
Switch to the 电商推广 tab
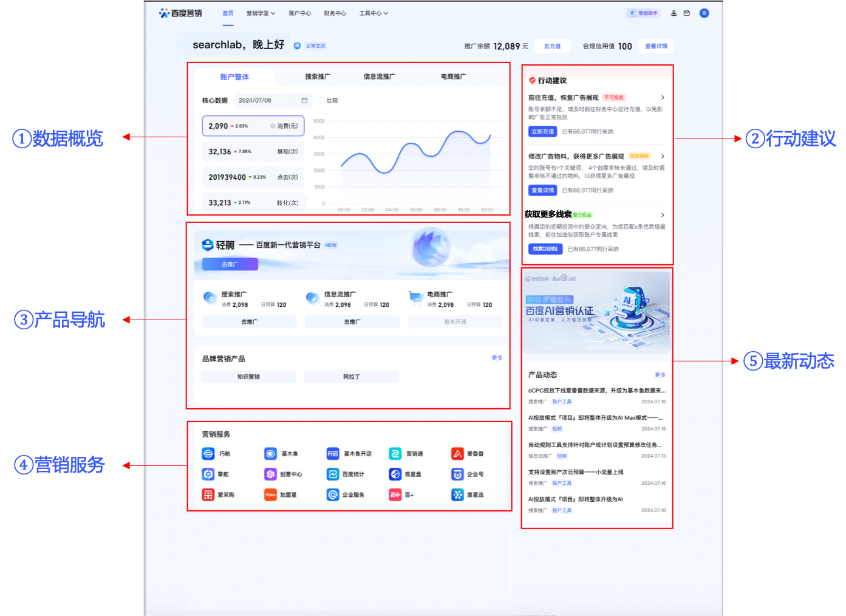pyautogui.click(x=452, y=77)
